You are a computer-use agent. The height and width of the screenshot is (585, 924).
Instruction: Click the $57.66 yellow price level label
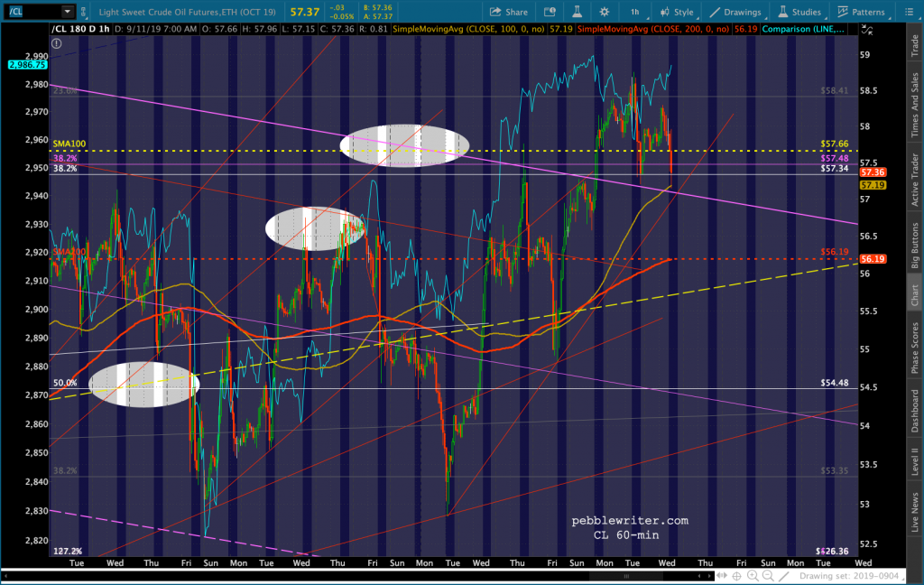(835, 144)
